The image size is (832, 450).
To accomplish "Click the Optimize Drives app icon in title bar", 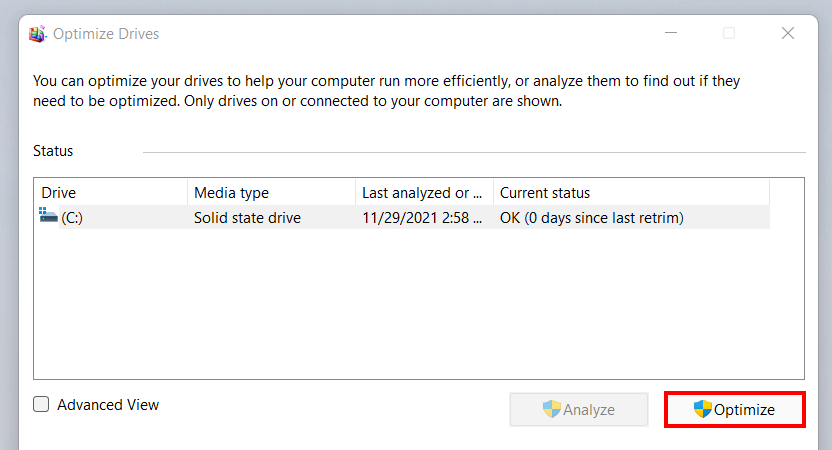I will coord(37,34).
